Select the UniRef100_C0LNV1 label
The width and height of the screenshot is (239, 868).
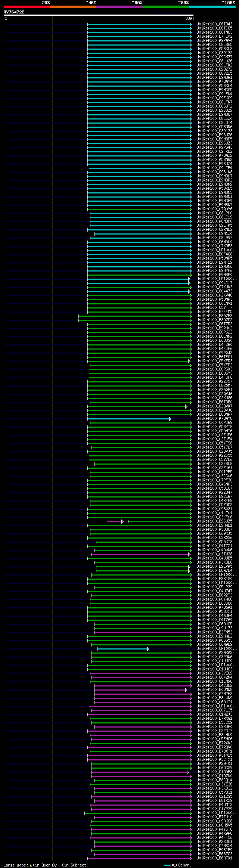(214, 304)
